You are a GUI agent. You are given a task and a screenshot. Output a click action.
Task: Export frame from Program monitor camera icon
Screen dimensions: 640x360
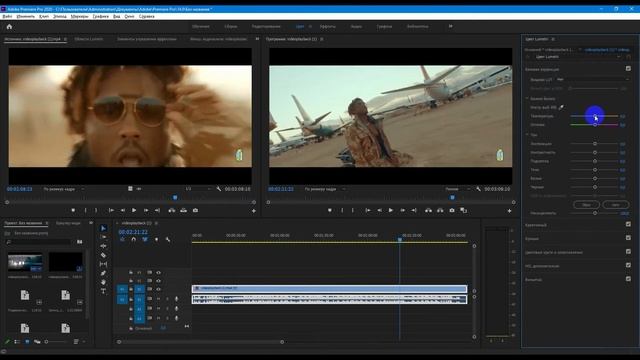click(x=452, y=210)
